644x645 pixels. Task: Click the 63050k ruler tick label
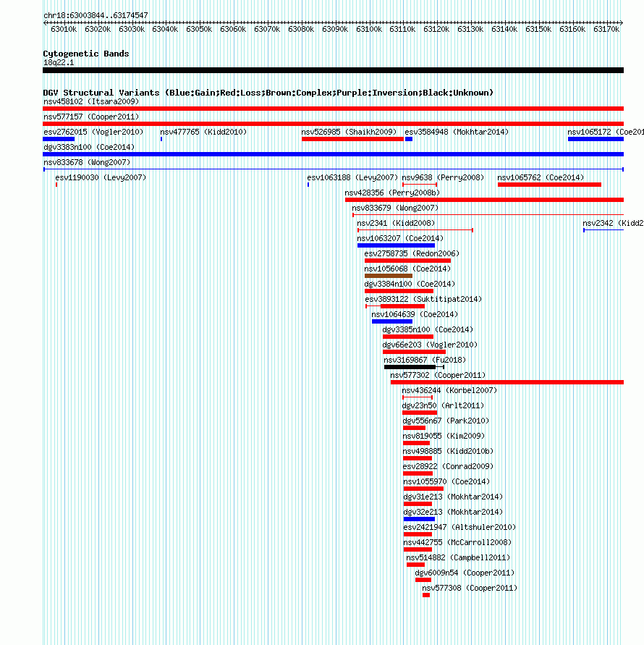tap(199, 30)
